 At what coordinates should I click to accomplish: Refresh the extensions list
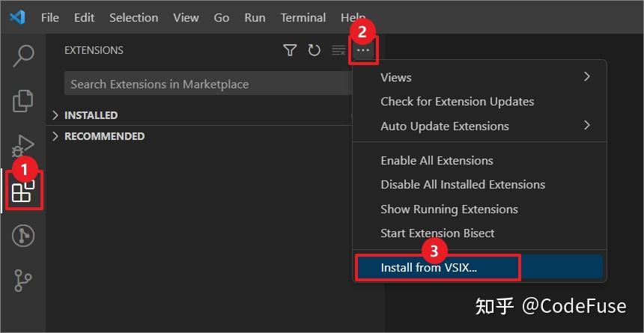click(315, 50)
